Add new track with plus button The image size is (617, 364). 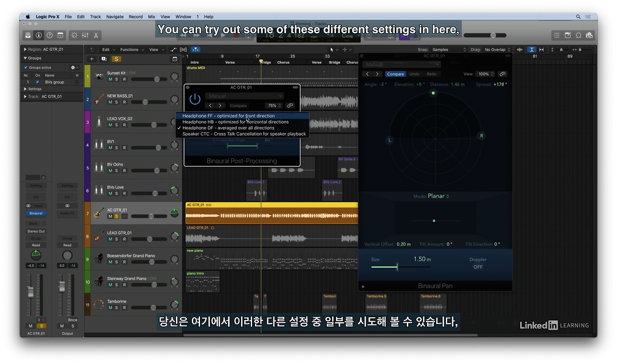(x=92, y=59)
